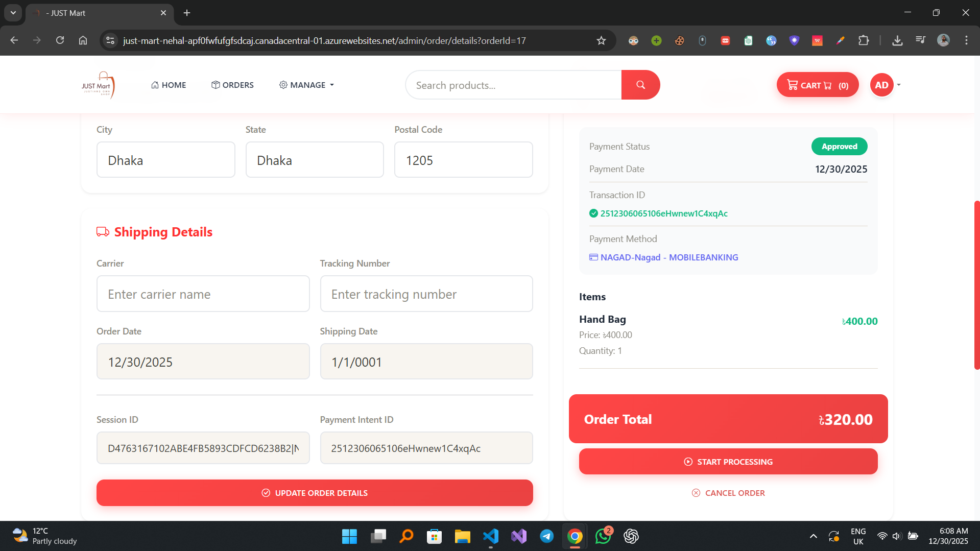Open the MANAGE dropdown

306,85
